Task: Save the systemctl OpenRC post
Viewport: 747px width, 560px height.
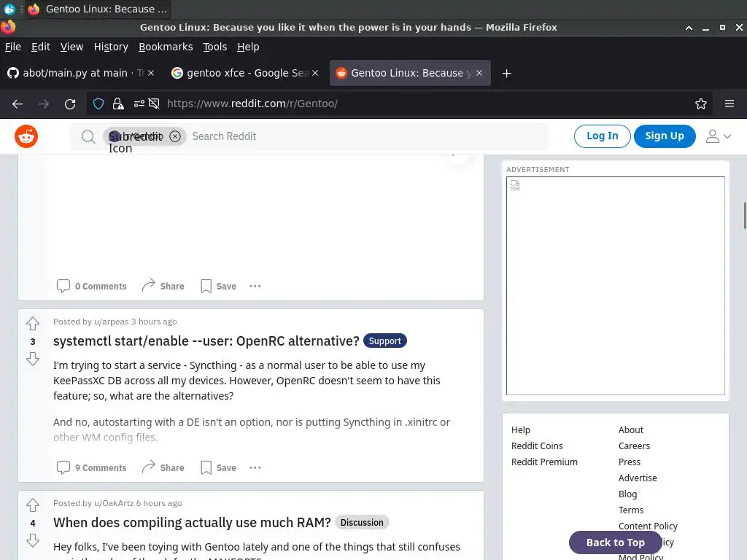Action: click(218, 467)
